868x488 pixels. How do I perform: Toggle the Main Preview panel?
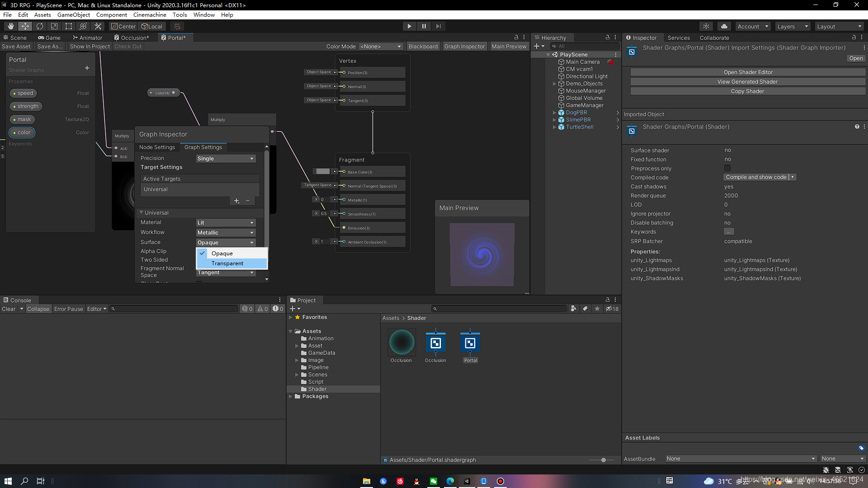point(509,47)
